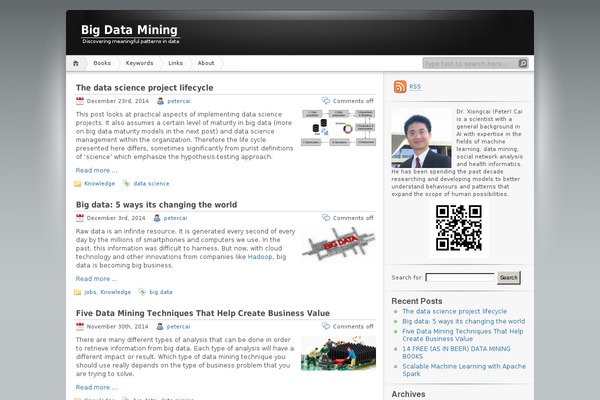
Task: Click the 'Archives' heading
Action: tap(408, 394)
